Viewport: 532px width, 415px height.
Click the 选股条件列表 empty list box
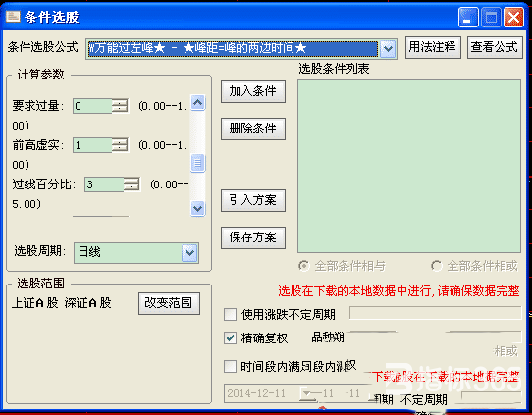click(x=409, y=166)
